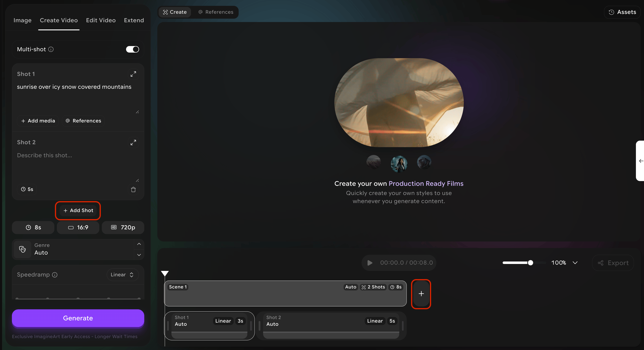The height and width of the screenshot is (350, 644).
Task: Play the timeline preview
Action: click(x=370, y=263)
